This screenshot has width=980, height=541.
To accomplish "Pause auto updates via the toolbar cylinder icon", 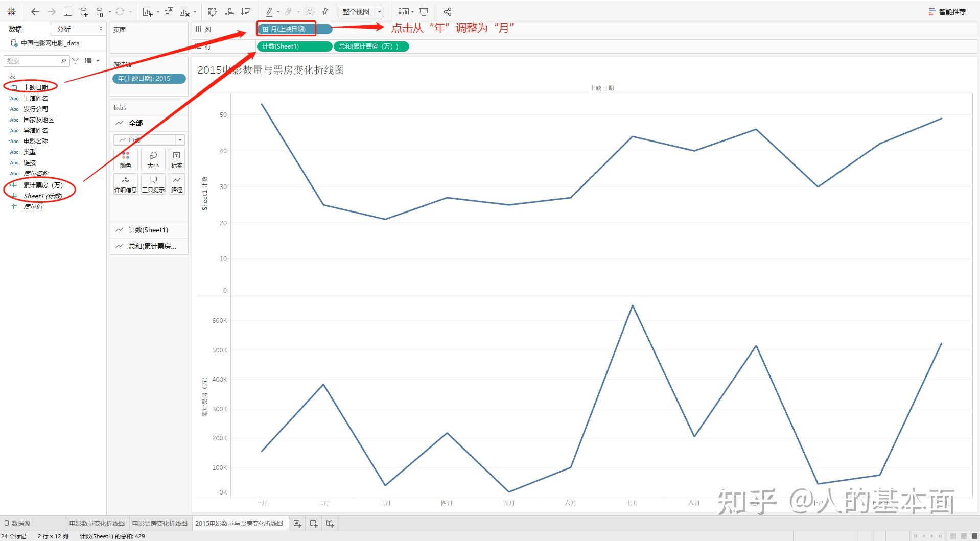I will (x=100, y=12).
